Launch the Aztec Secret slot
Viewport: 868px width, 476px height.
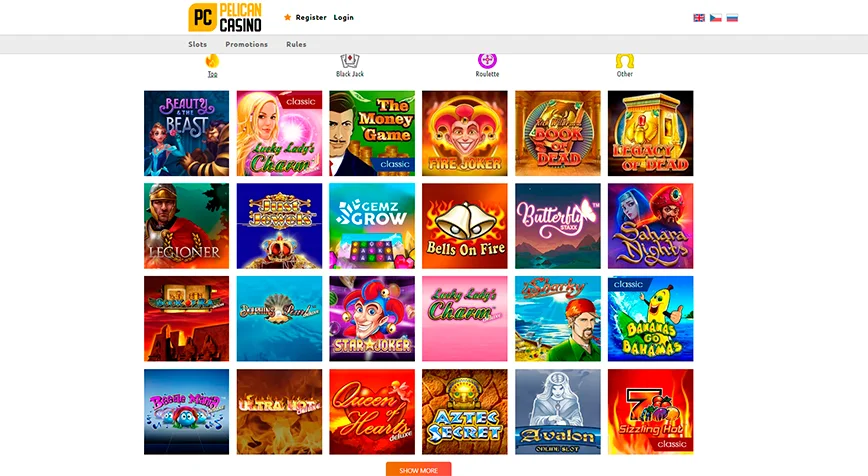[464, 412]
